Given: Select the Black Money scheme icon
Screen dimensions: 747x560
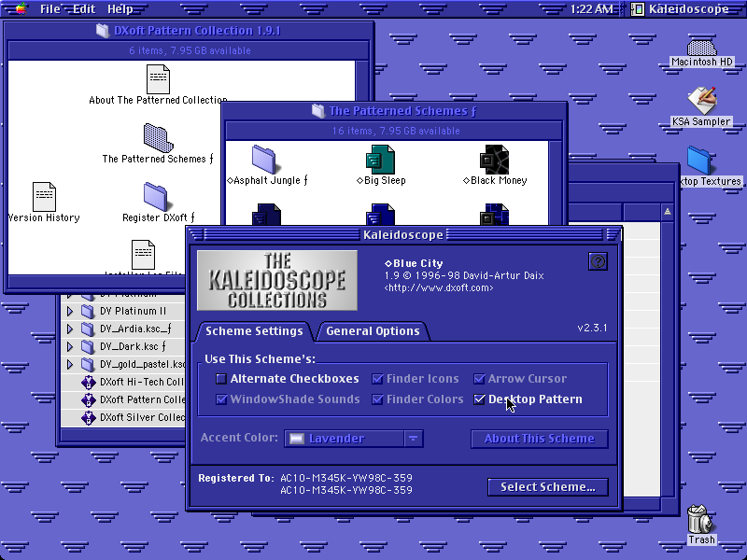Looking at the screenshot, I should (x=495, y=160).
